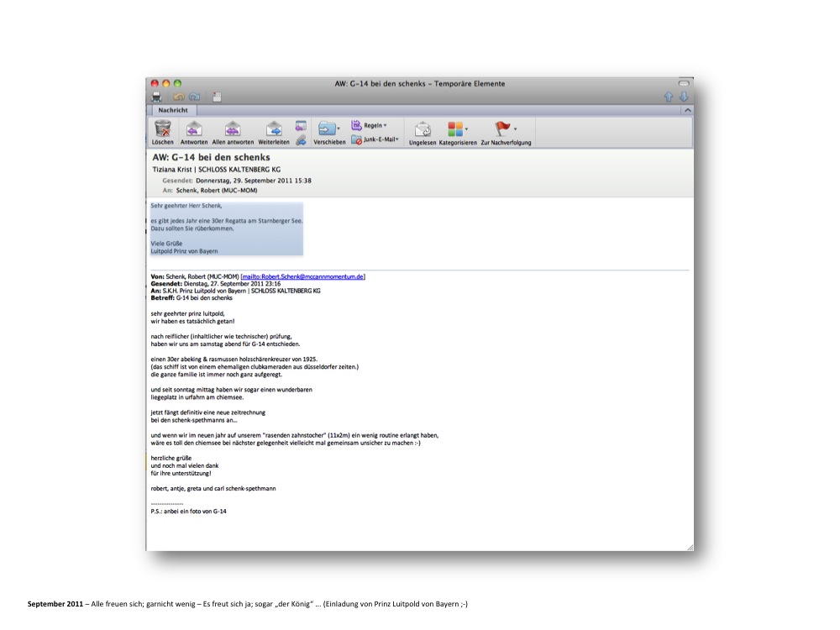Toggle the toolbar pill button in the title bar
The width and height of the screenshot is (840, 630).
684,83
